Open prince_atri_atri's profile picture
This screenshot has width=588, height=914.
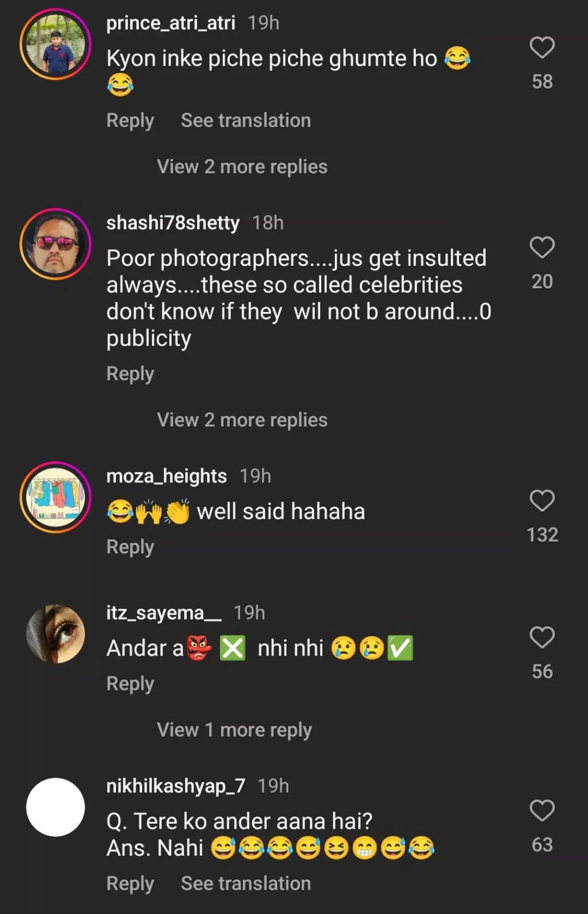tap(55, 44)
